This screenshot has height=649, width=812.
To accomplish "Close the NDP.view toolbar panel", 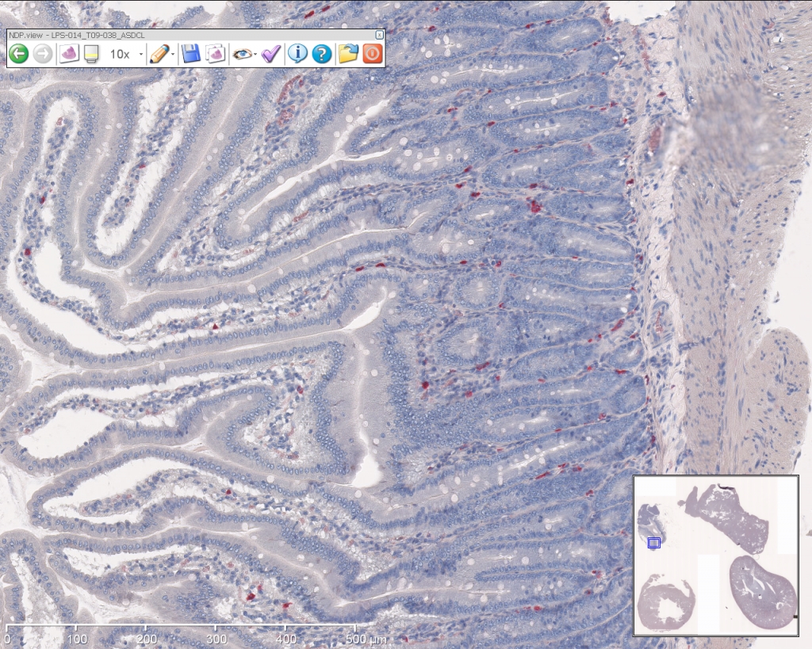I will coord(379,35).
